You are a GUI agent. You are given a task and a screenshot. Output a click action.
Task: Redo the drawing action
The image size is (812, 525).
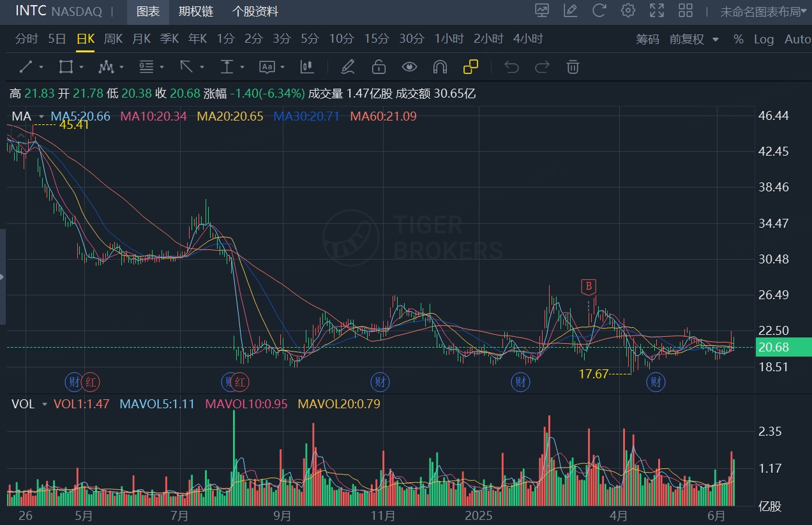pos(542,66)
